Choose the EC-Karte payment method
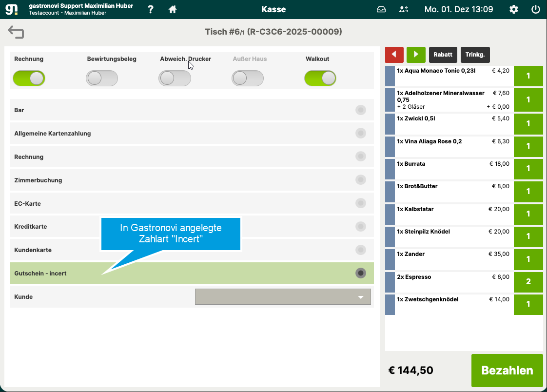547x392 pixels. click(x=192, y=203)
